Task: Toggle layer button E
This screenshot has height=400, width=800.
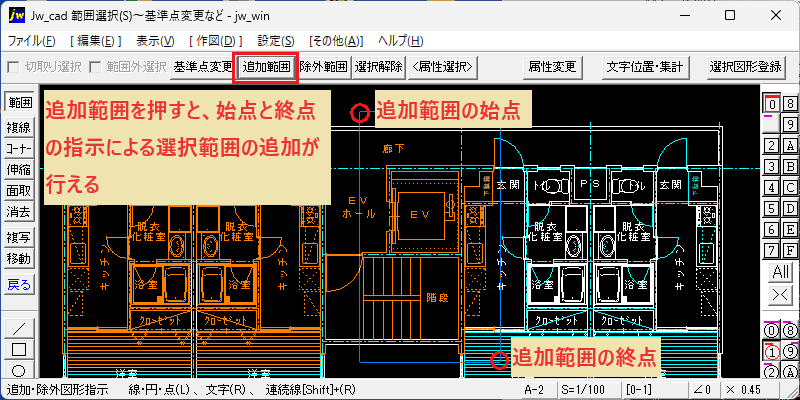Action: pos(790,230)
